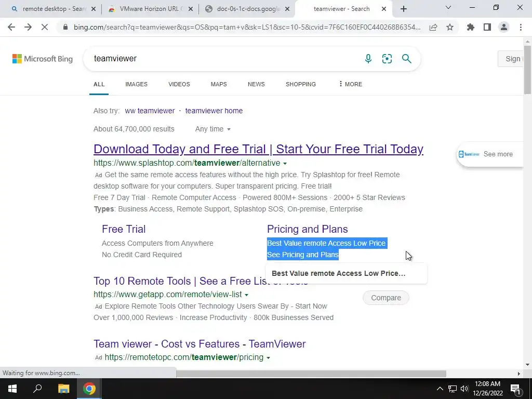Open Chrome three-dot menu
Viewport: 532px width, 399px height.
(521, 27)
